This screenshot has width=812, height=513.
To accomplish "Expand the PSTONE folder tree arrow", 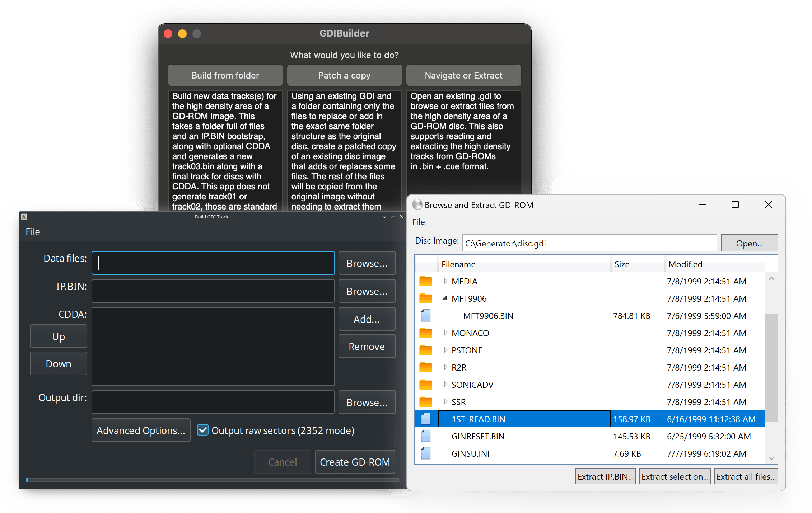I will [x=445, y=350].
